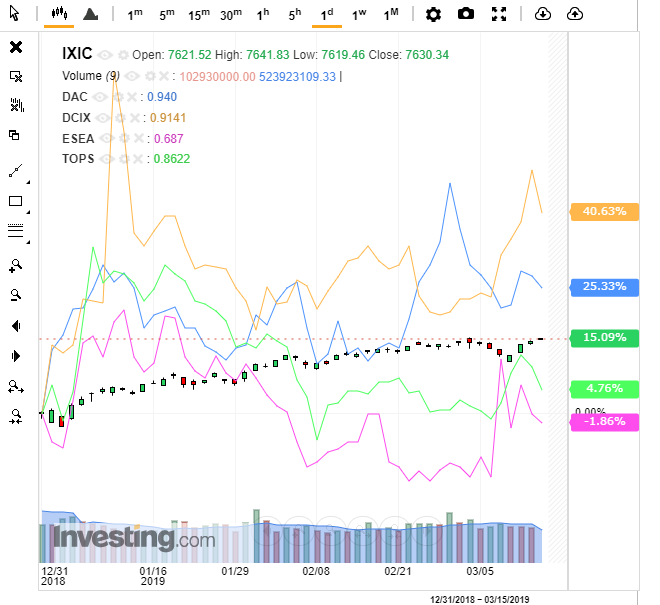This screenshot has width=660, height=605.
Task: Open chart settings gear
Action: pos(433,14)
